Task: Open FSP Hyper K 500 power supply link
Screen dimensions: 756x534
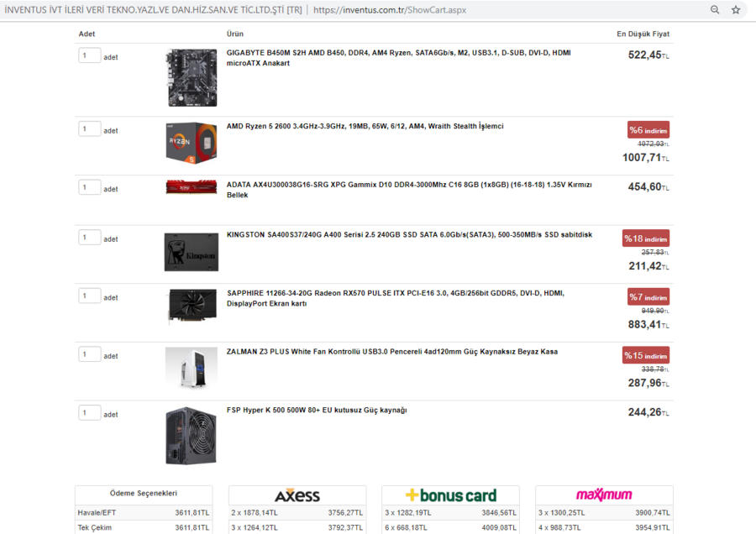Action: tap(317, 410)
